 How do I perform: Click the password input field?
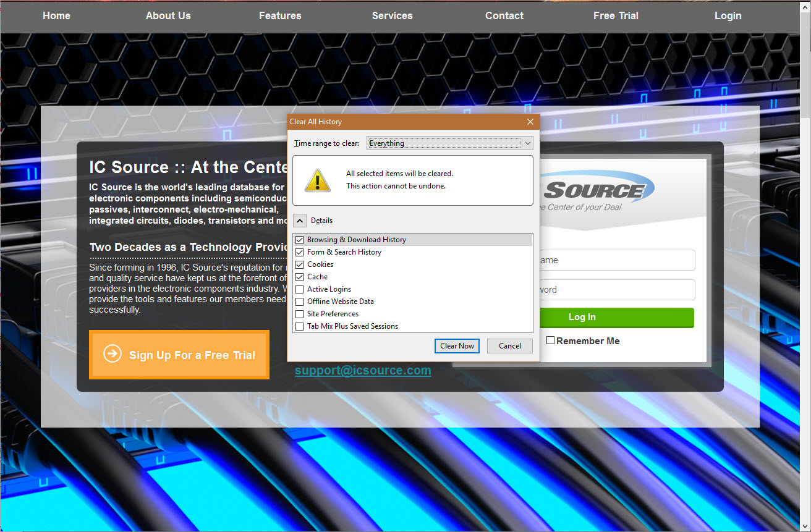click(616, 290)
